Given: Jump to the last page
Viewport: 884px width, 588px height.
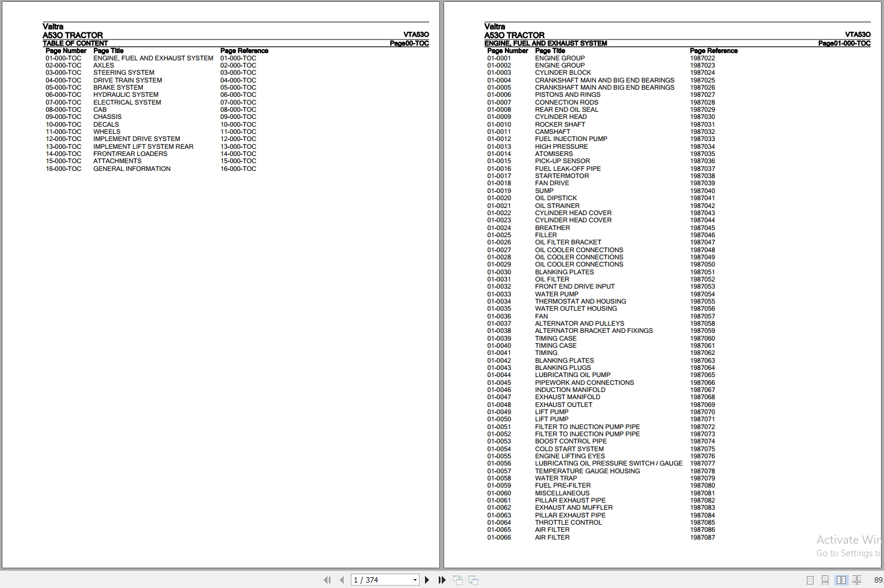Looking at the screenshot, I should click(442, 580).
